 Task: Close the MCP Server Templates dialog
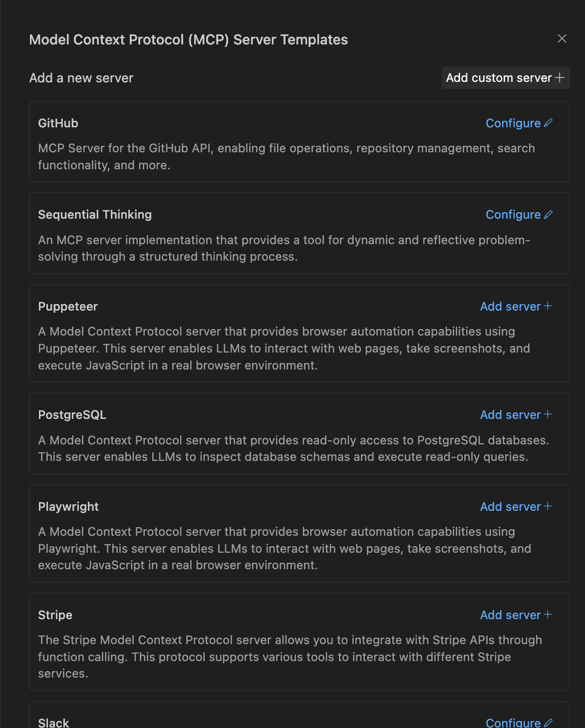tap(562, 39)
